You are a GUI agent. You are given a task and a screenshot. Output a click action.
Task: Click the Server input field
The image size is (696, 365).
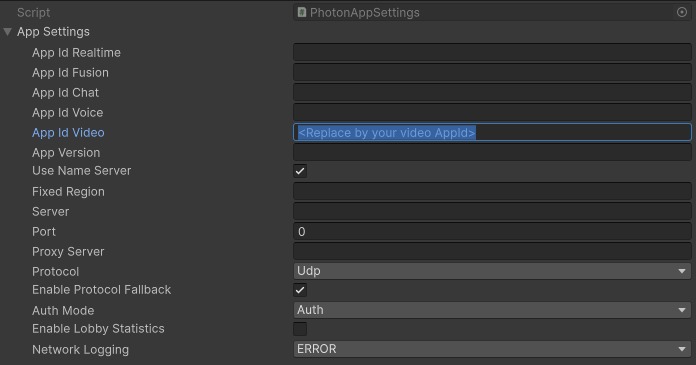[492, 211]
